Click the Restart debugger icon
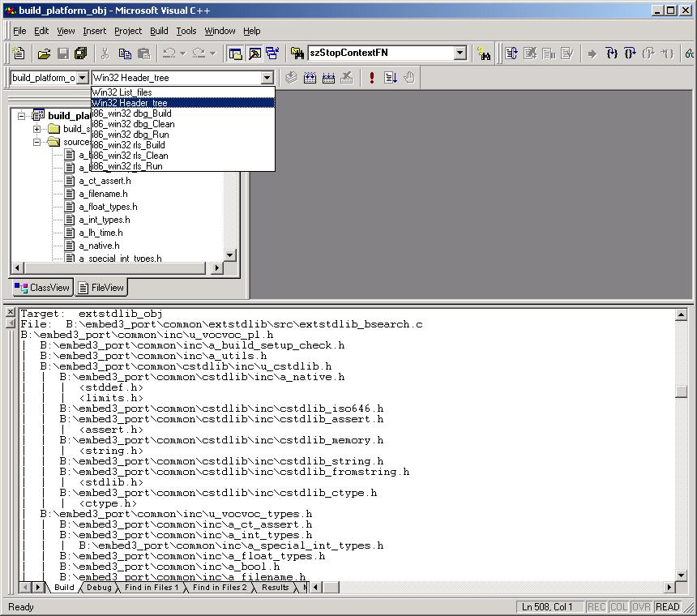The image size is (697, 616). (511, 53)
